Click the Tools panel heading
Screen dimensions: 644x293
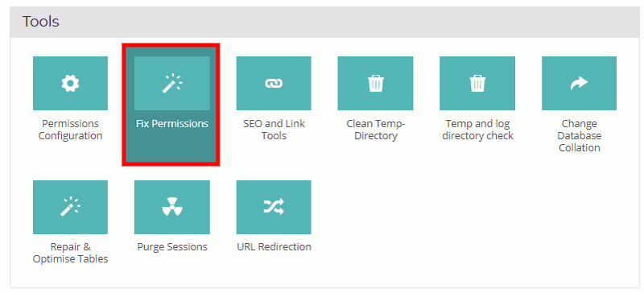point(41,22)
